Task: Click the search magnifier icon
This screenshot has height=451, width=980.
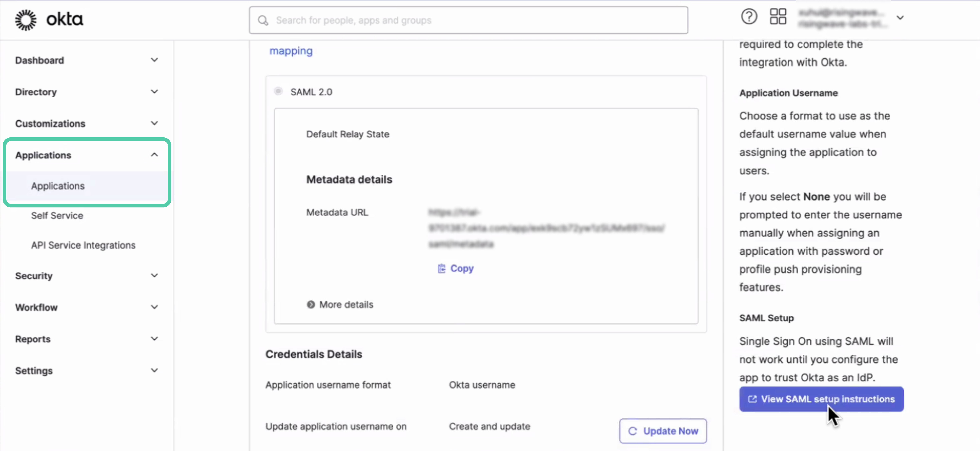Action: (x=263, y=21)
